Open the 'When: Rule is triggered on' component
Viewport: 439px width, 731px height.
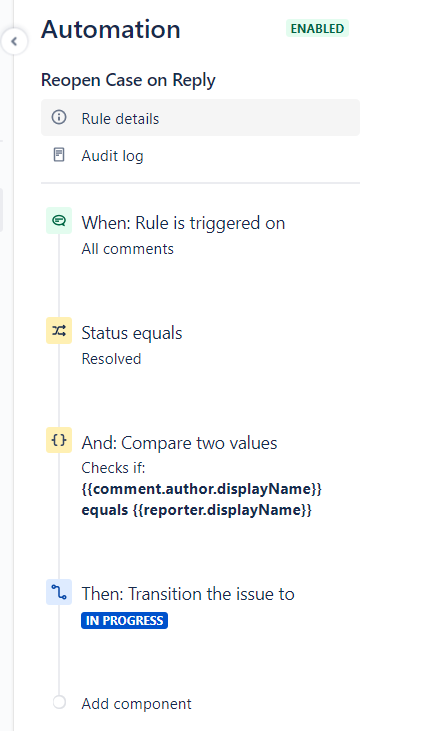pyautogui.click(x=183, y=223)
